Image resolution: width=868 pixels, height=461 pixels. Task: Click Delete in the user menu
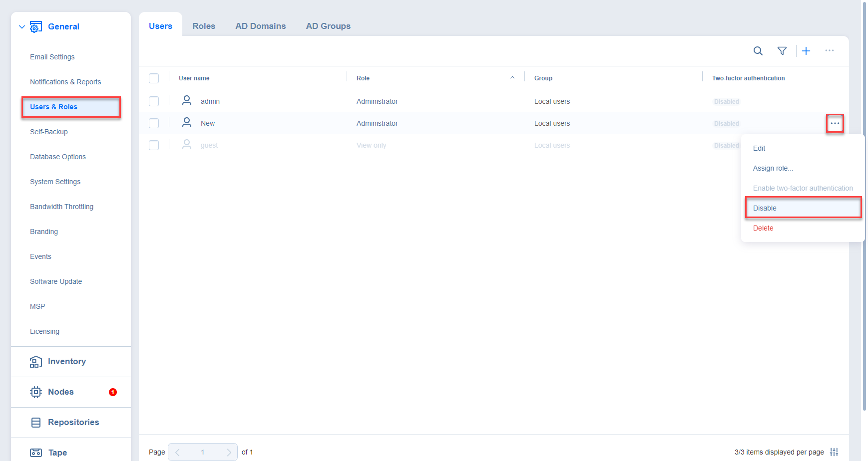[x=763, y=228]
